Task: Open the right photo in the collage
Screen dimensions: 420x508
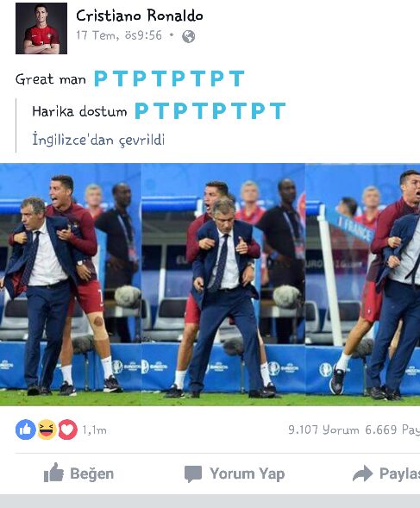Action: click(x=362, y=285)
